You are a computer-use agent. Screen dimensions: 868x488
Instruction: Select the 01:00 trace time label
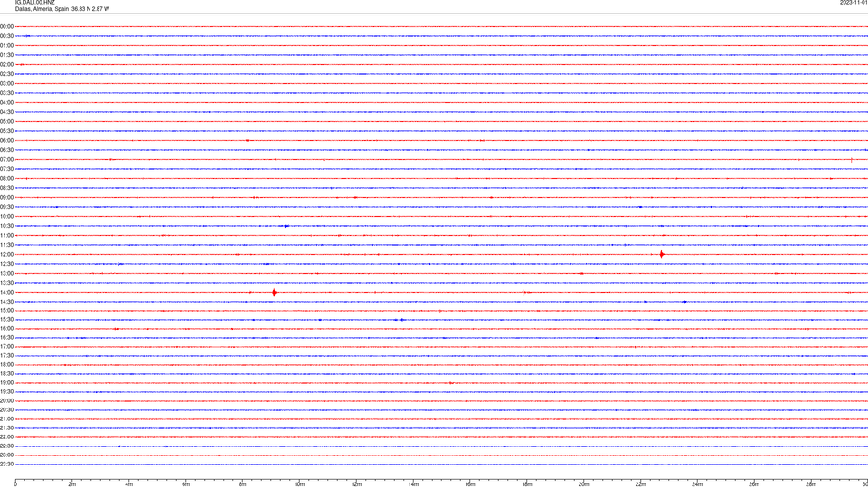pos(6,45)
